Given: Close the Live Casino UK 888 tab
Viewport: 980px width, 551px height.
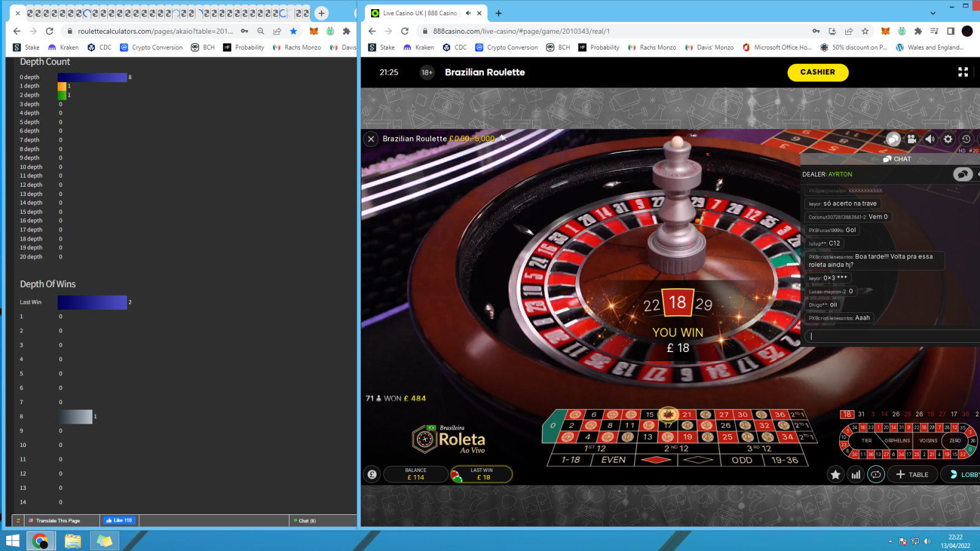Looking at the screenshot, I should tap(479, 13).
